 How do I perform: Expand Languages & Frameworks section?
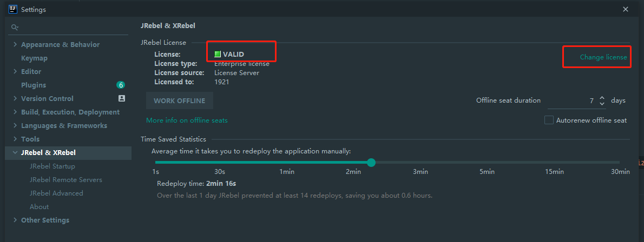point(15,125)
